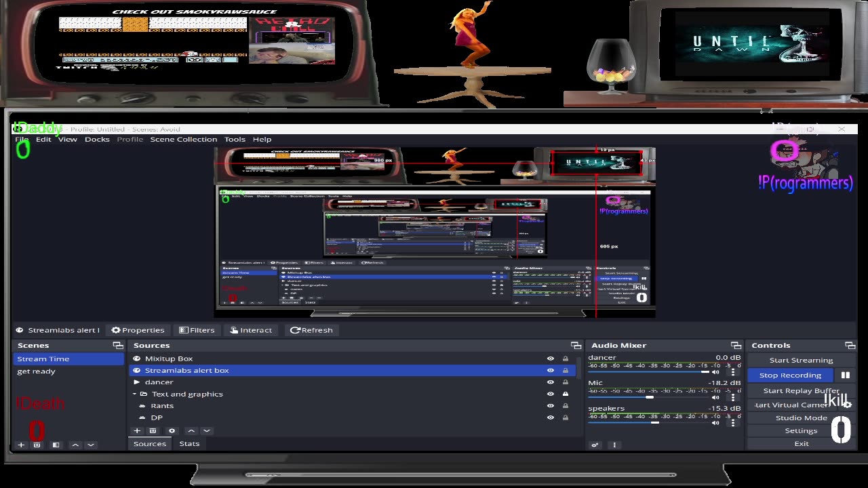Click Start Replay Buffer
868x488 pixels.
(x=801, y=390)
